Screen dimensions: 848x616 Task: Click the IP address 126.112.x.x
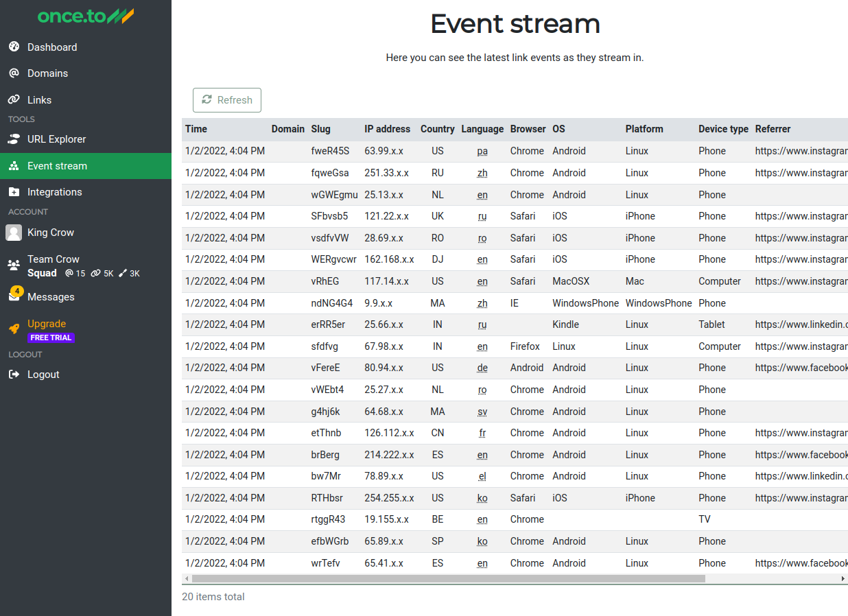pos(389,433)
